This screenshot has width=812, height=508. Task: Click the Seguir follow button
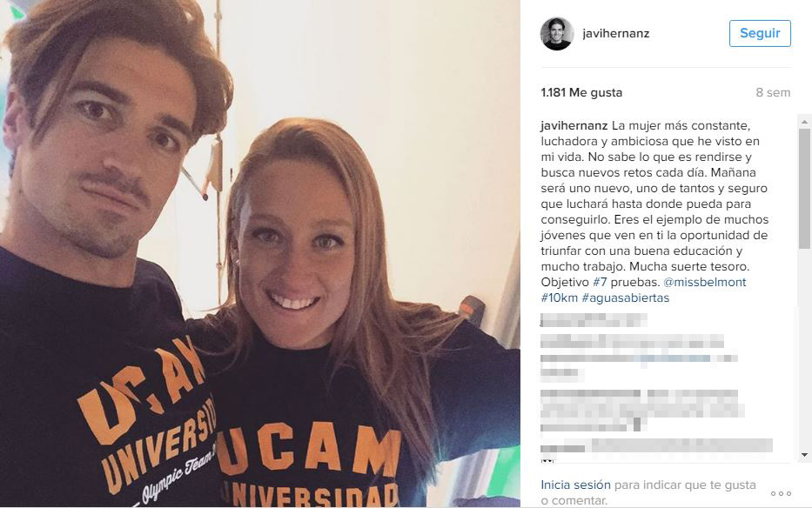(x=760, y=33)
